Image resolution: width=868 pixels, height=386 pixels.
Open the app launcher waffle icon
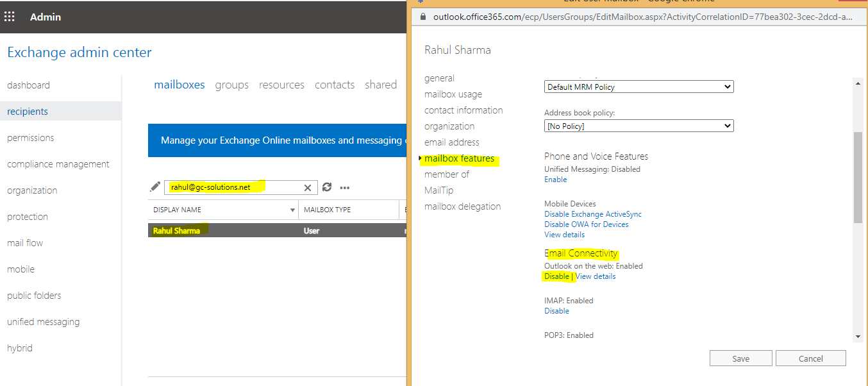(10, 17)
